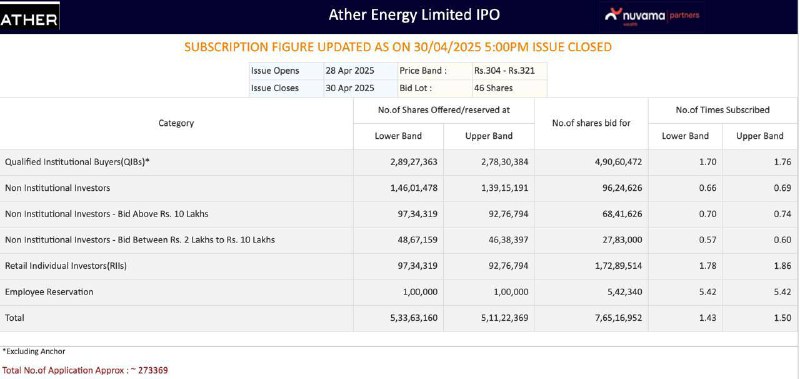Select the Bid Lot value 46 Shares
Screen dimensions: 800x379
point(493,88)
